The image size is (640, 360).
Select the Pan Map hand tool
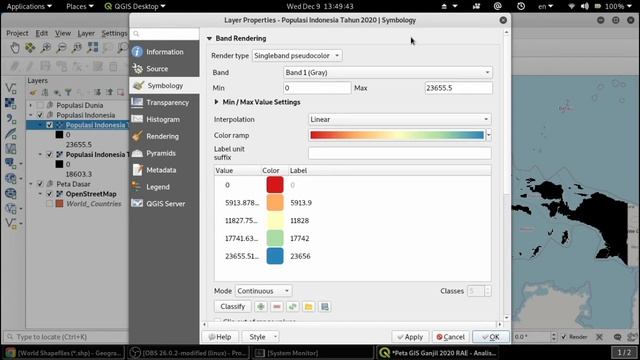[15, 48]
